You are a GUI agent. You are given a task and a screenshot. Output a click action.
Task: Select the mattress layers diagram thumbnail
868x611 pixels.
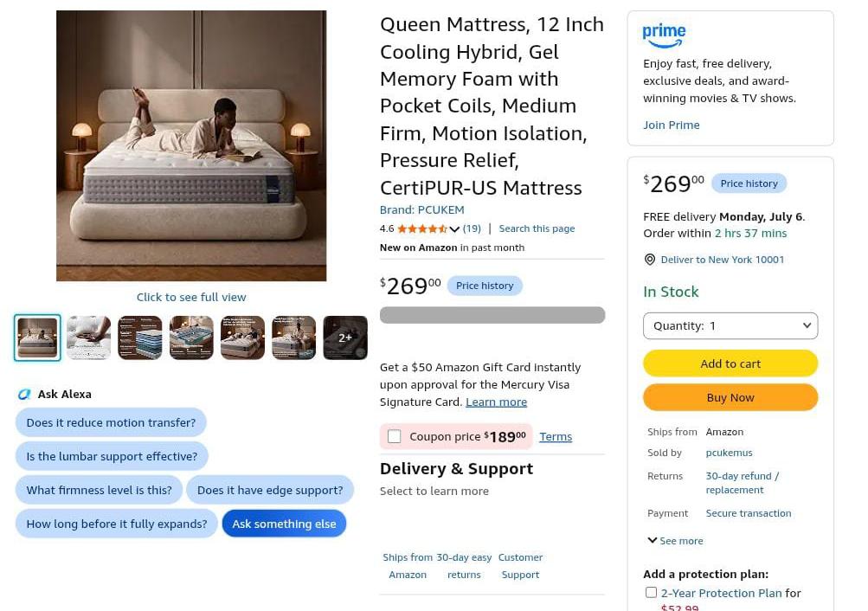(140, 338)
